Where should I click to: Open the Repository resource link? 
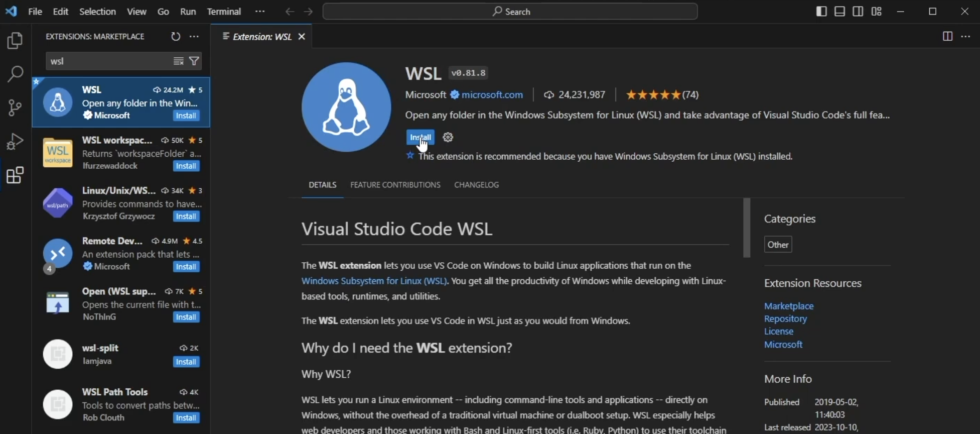(785, 319)
